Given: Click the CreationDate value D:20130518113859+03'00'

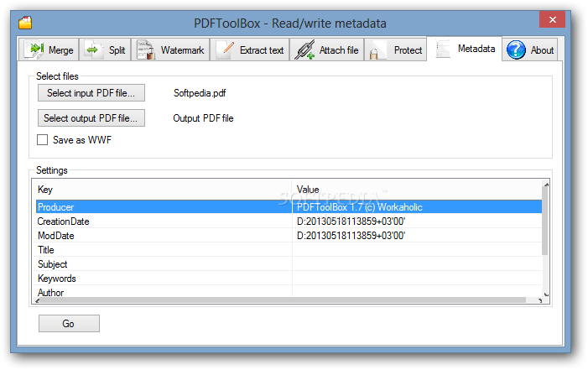Looking at the screenshot, I should [x=351, y=221].
